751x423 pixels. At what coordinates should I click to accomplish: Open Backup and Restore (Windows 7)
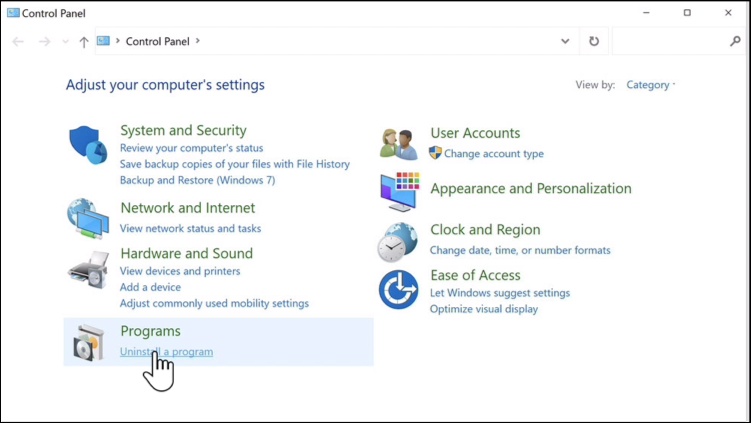point(197,180)
